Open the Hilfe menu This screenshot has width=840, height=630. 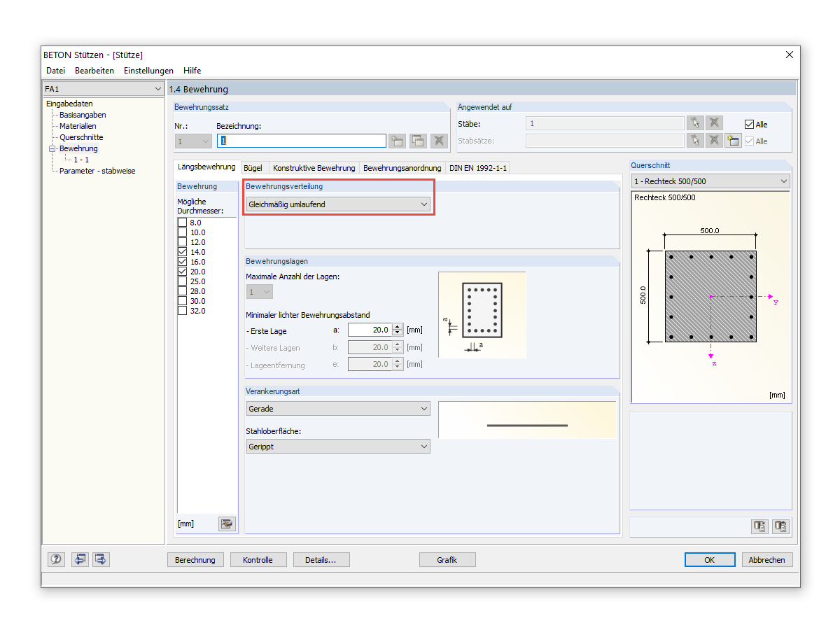click(x=192, y=71)
